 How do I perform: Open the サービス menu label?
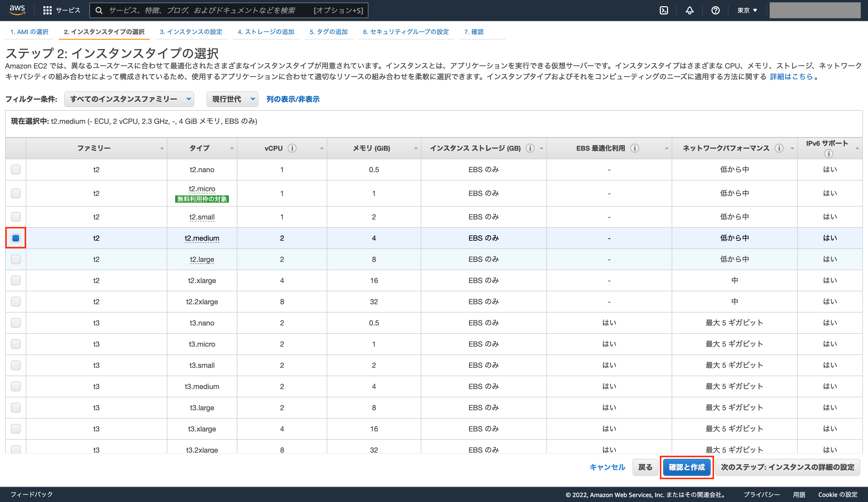click(x=68, y=10)
